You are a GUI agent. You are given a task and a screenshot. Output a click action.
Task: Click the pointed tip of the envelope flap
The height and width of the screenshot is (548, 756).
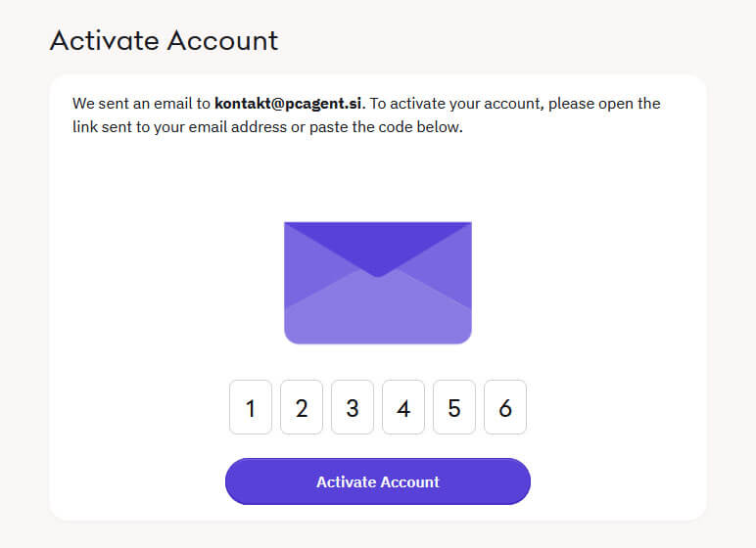coord(378,274)
